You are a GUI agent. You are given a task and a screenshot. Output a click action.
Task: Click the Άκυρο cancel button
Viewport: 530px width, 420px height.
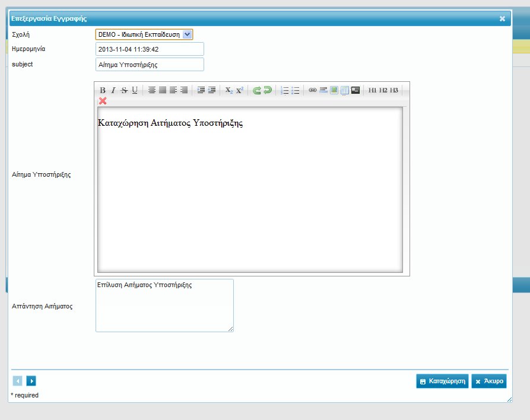click(489, 381)
